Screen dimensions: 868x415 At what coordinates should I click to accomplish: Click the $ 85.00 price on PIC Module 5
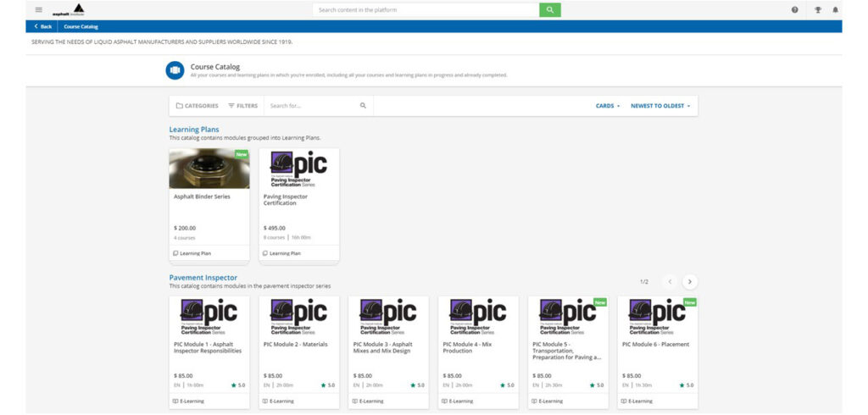pos(542,376)
